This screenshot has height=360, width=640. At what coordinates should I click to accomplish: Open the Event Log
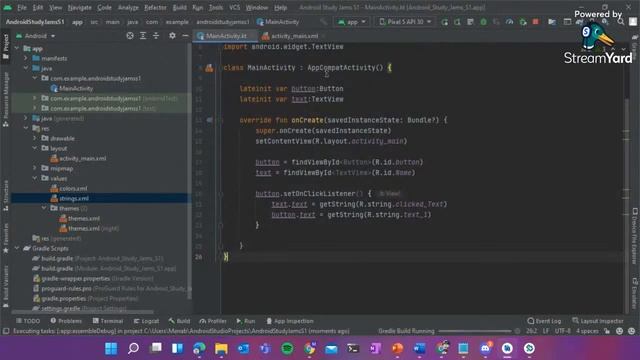point(544,321)
